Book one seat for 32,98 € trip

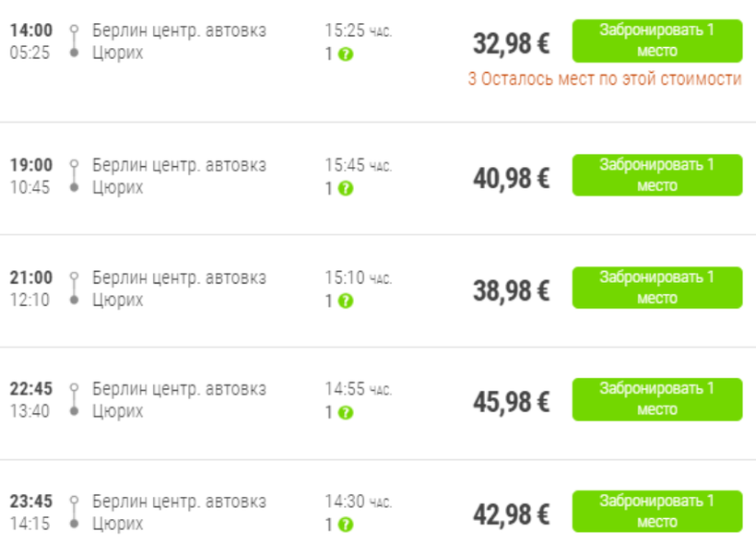[x=656, y=41]
